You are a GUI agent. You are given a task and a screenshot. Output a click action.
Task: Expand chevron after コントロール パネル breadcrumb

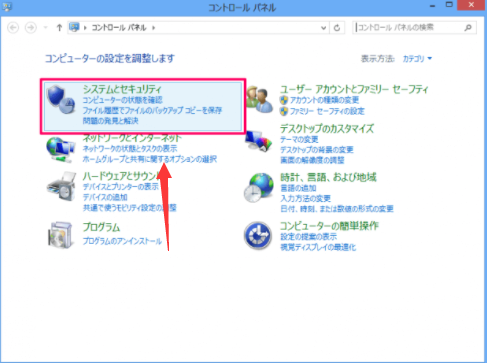pos(154,28)
